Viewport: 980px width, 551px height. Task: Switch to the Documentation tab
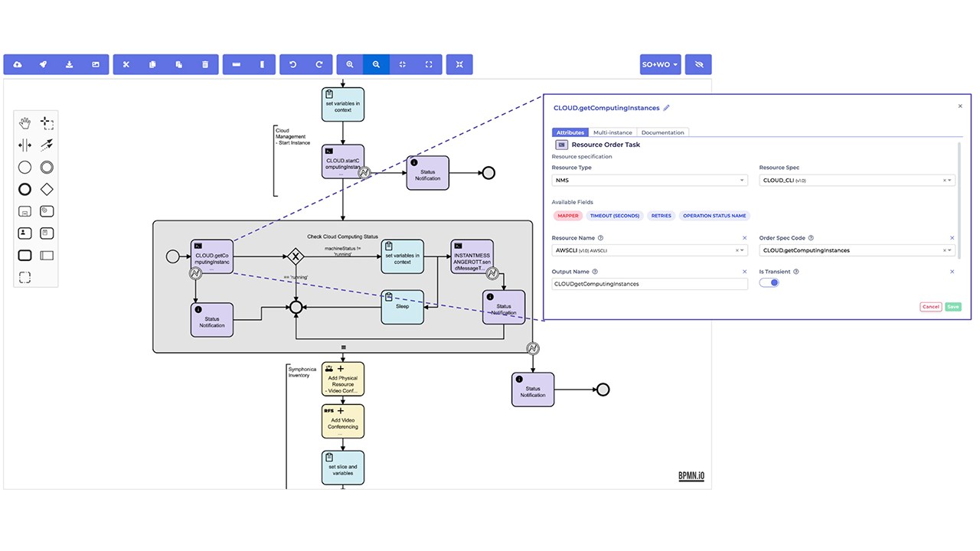662,132
